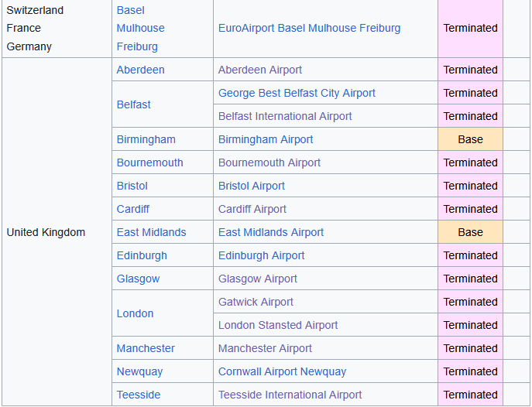Image resolution: width=532 pixels, height=407 pixels.
Task: Open George Best Belfast City Airport link
Action: [297, 93]
